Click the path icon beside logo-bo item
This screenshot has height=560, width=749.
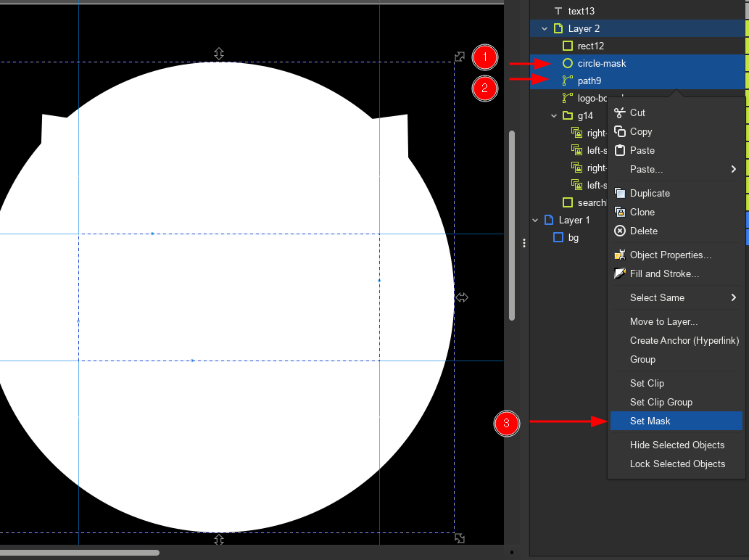click(x=568, y=98)
